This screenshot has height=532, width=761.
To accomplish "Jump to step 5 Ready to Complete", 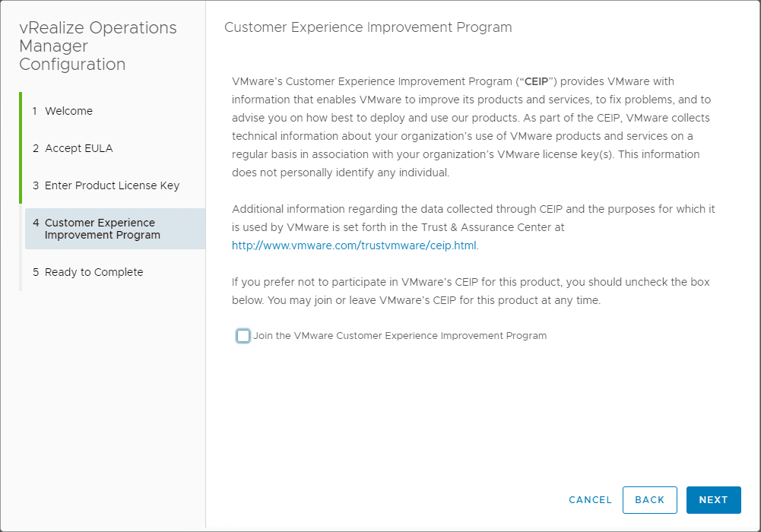I will [94, 272].
